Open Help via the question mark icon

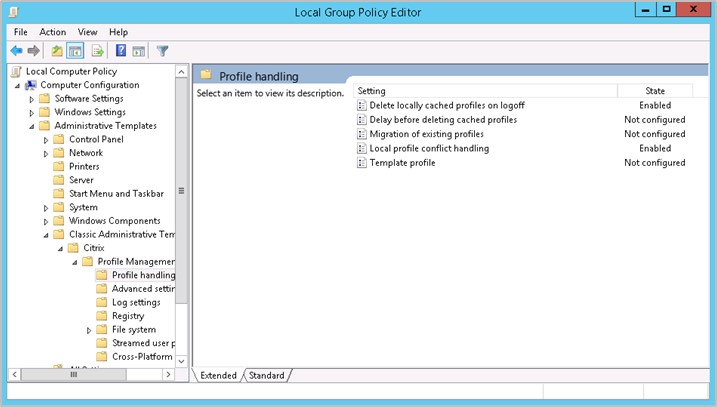point(121,51)
